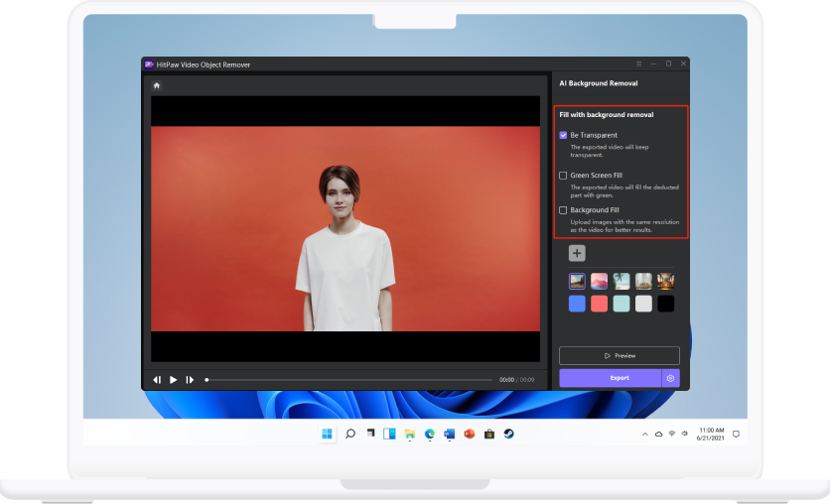
Task: Choose the pink mountains background thumbnail
Action: point(599,282)
